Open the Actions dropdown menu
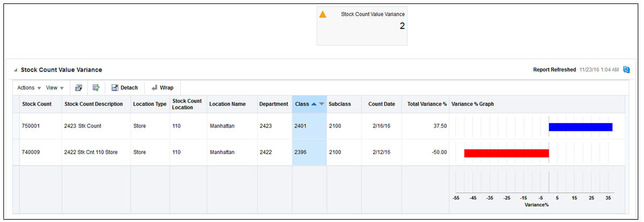The width and height of the screenshot is (644, 222). coord(29,88)
